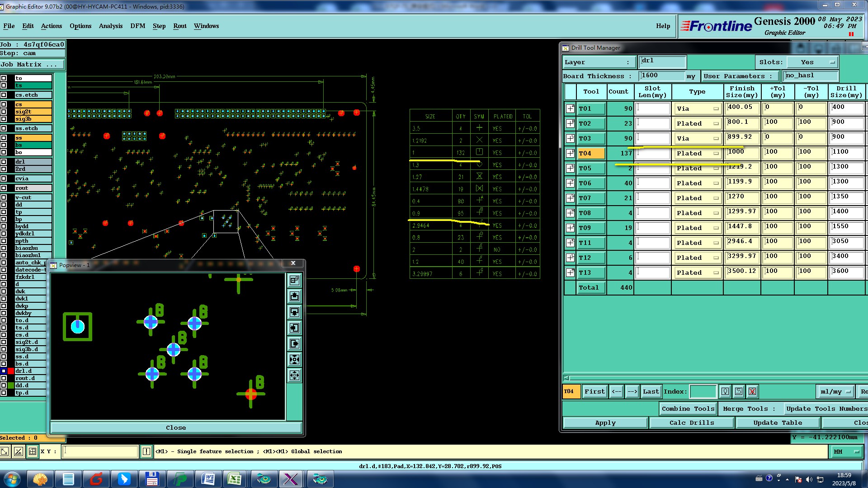Screen dimensions: 868x488
Task: Pan the Popview left with the arrow icon
Action: point(294,328)
